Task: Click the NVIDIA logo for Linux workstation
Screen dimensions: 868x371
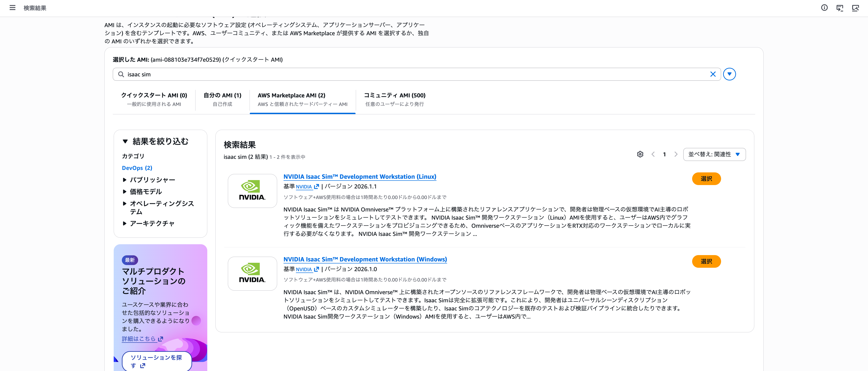Action: pos(252,190)
